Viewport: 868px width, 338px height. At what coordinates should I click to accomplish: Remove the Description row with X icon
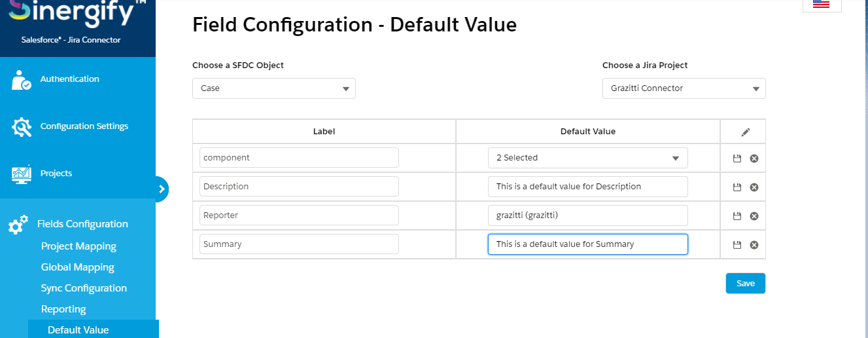click(754, 187)
